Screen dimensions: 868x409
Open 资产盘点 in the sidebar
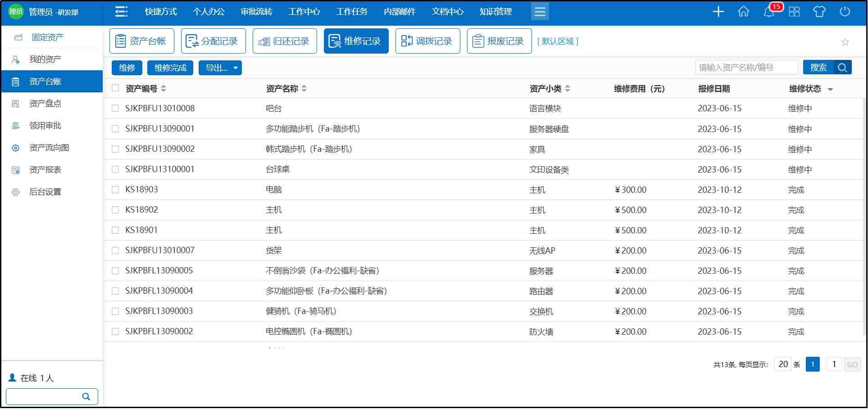click(x=45, y=104)
